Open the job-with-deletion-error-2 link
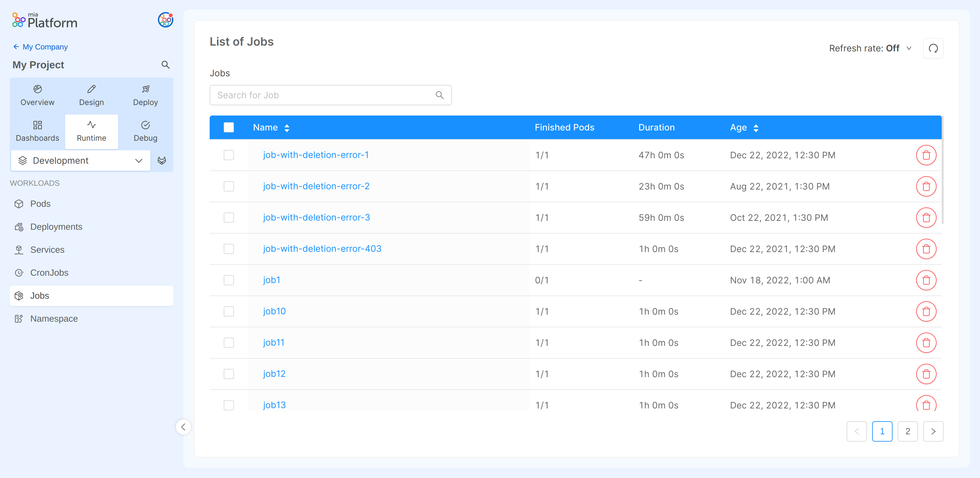 [316, 186]
